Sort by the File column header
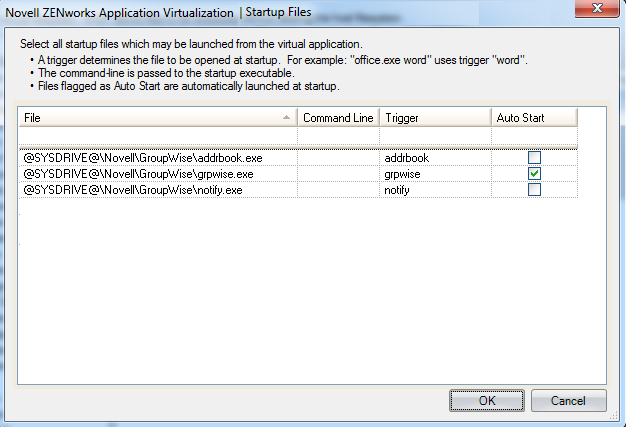Screen dimensions: 626x427 pos(158,118)
